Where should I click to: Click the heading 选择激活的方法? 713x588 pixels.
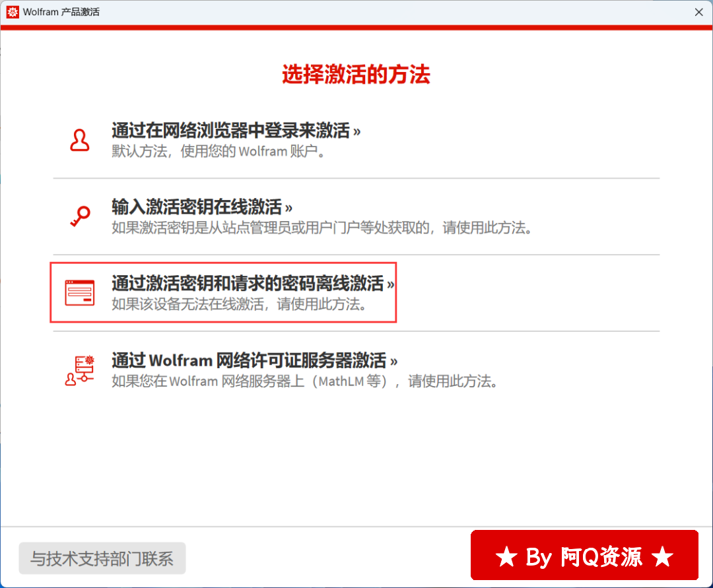pyautogui.click(x=356, y=75)
